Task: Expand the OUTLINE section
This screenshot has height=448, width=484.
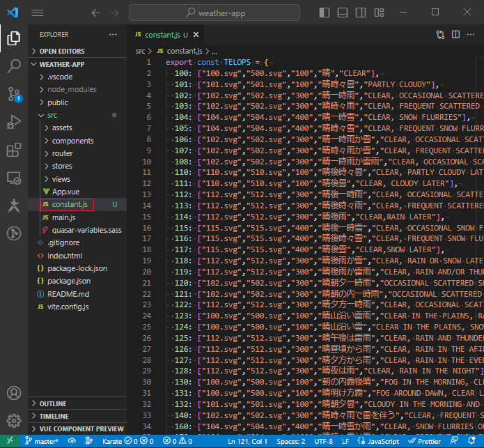Action: (77, 403)
